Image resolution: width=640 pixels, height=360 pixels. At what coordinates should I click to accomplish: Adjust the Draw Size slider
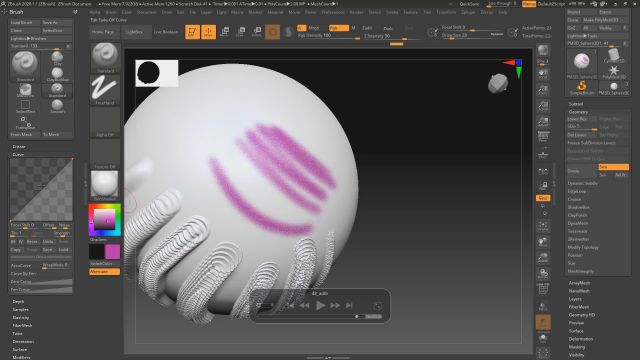point(473,36)
